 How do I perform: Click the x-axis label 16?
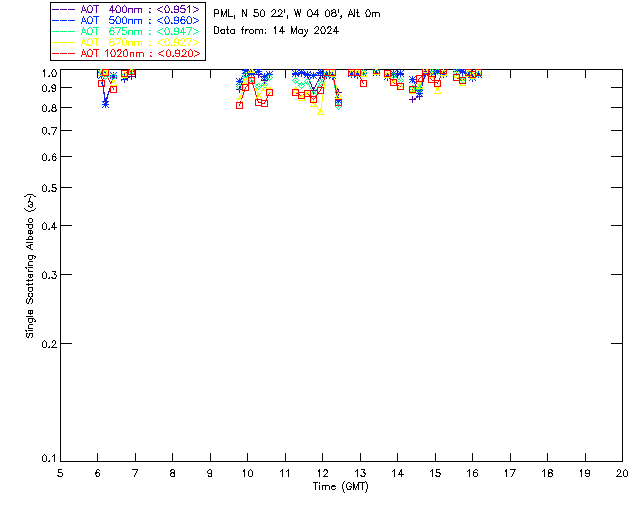click(472, 473)
